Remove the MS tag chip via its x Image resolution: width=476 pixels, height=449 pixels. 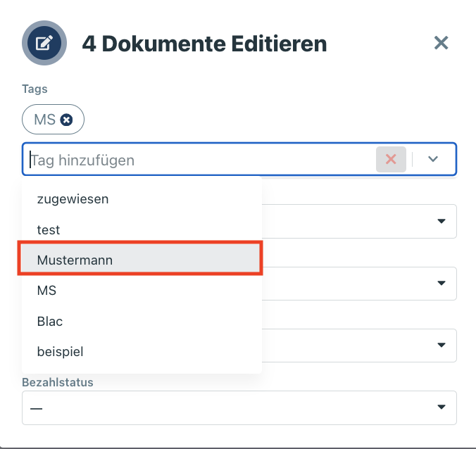(x=67, y=120)
